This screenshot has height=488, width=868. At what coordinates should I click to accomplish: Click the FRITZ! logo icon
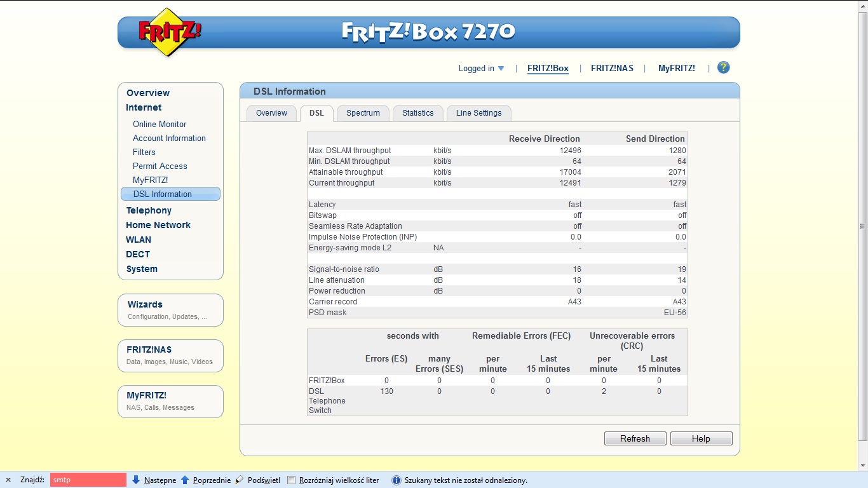(x=170, y=32)
